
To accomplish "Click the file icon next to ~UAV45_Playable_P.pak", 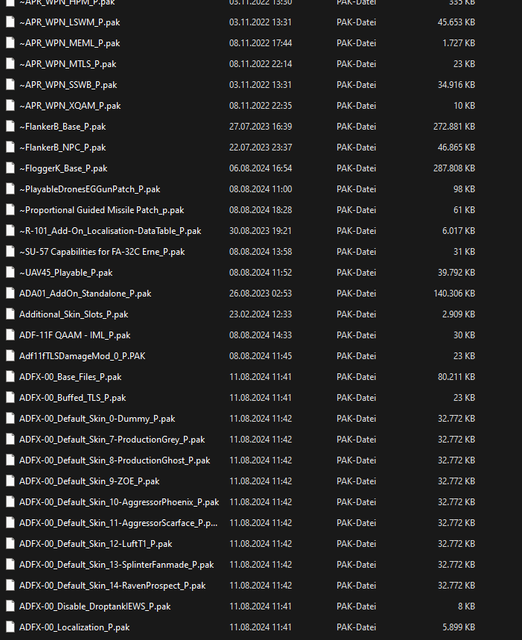I will (10, 272).
